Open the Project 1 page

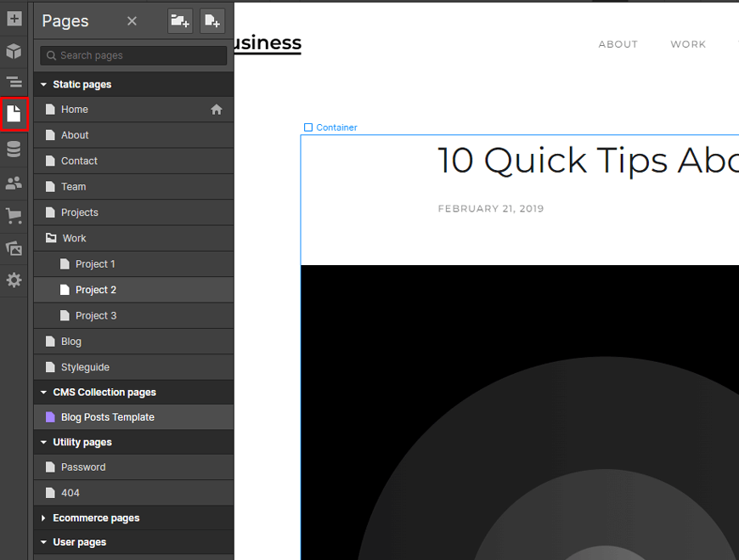click(134, 264)
